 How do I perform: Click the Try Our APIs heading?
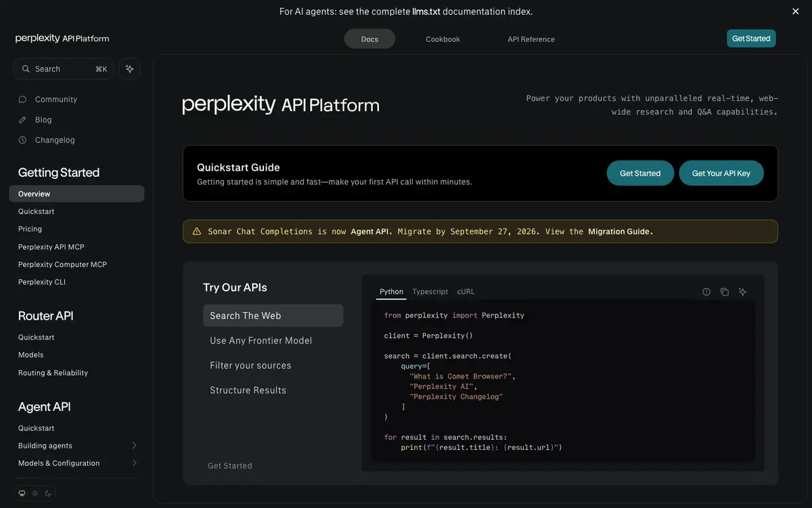point(235,287)
